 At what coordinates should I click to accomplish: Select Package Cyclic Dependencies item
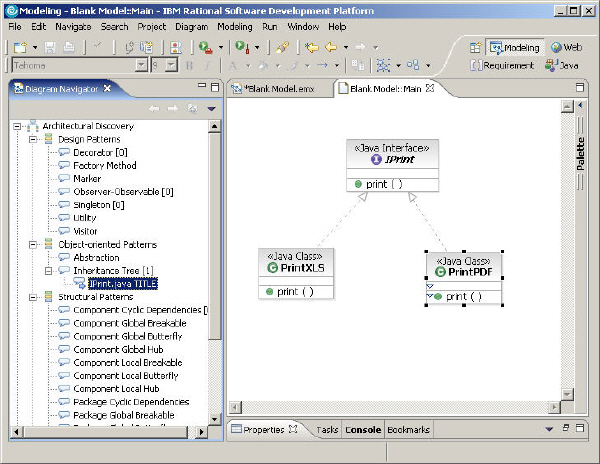pyautogui.click(x=131, y=402)
